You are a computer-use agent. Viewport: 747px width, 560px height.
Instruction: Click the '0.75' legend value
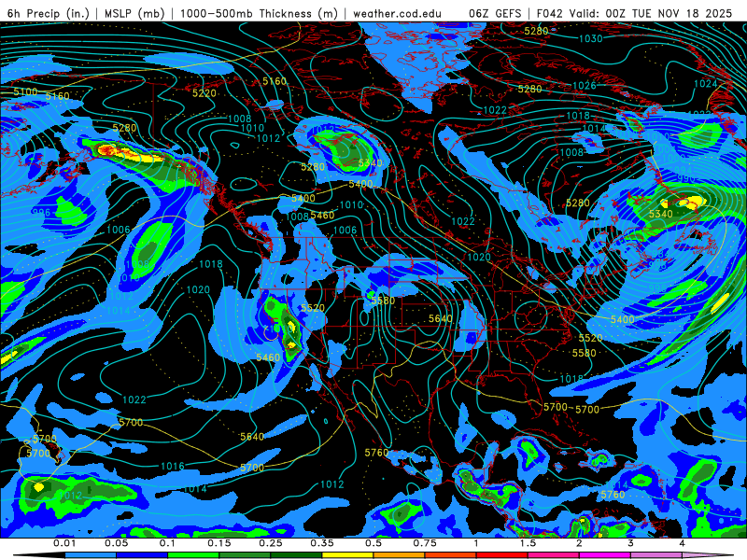pyautogui.click(x=425, y=543)
